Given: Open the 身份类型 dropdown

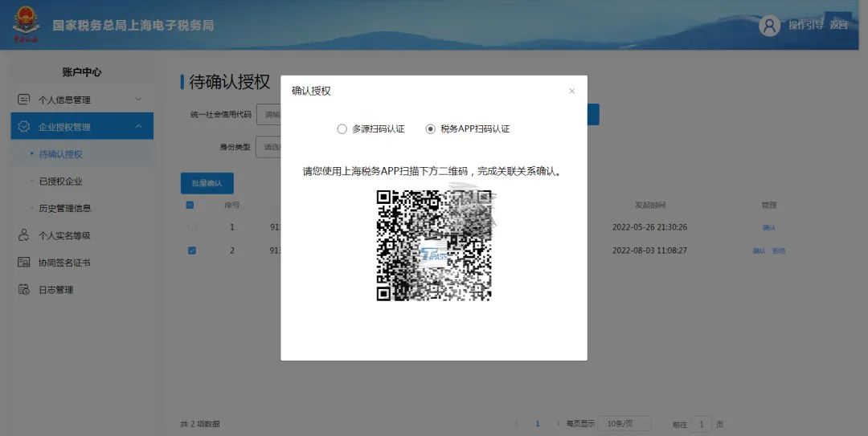Looking at the screenshot, I should pyautogui.click(x=268, y=147).
